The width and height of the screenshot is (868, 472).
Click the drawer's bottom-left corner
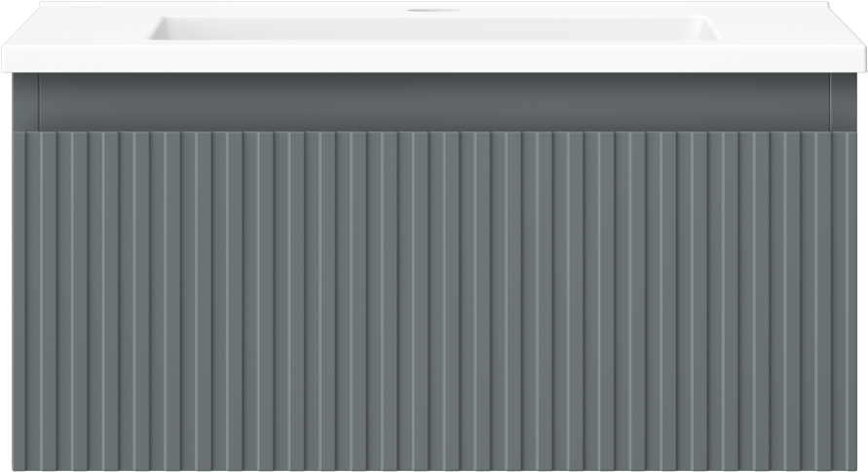(x=17, y=466)
